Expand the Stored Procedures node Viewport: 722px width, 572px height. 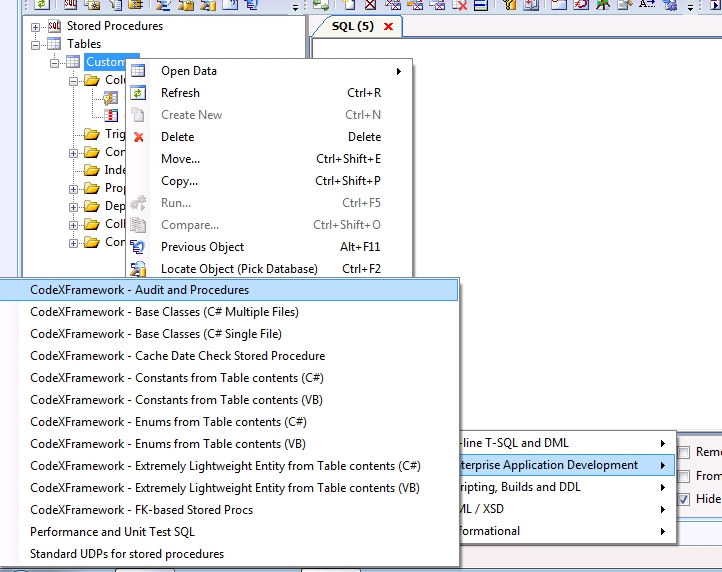(x=35, y=27)
